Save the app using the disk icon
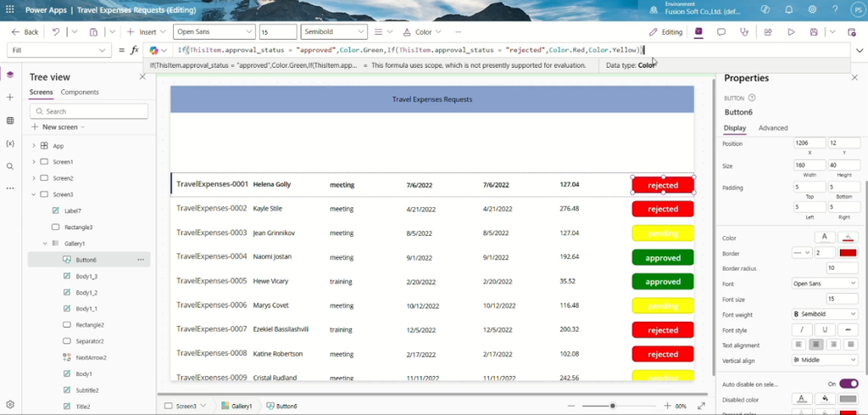Viewport: 868px width, 415px height. point(814,32)
